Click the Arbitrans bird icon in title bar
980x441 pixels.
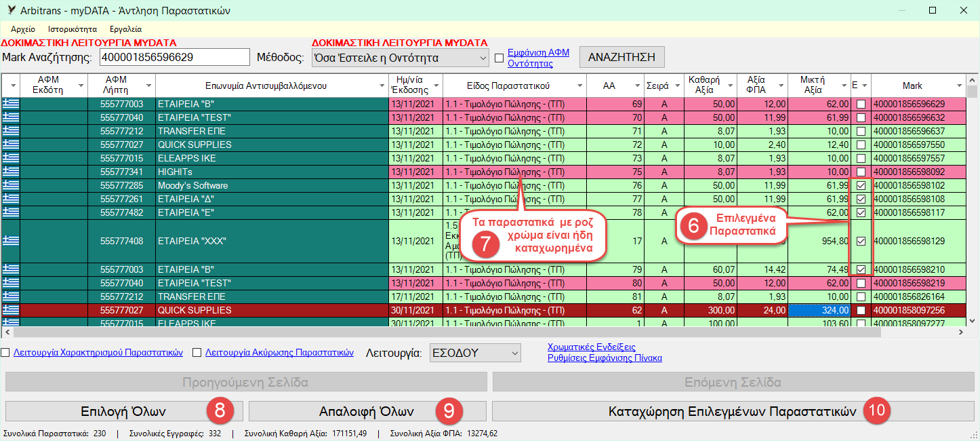pyautogui.click(x=12, y=10)
